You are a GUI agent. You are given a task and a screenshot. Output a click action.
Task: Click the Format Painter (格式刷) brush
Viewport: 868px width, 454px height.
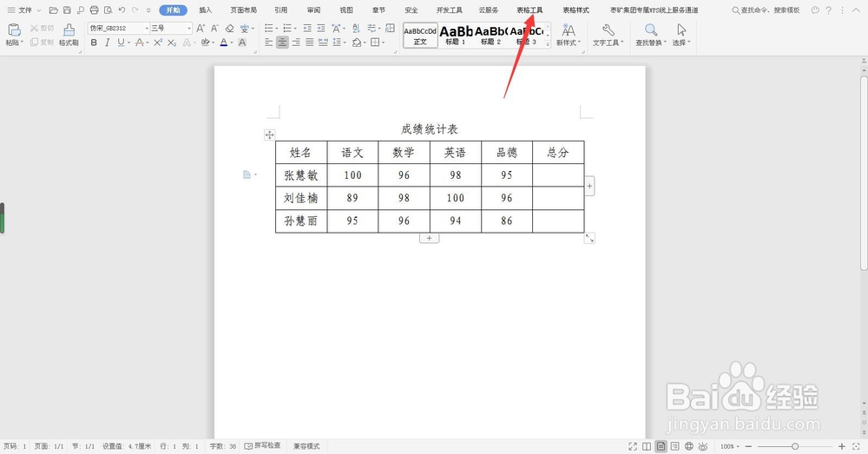(69, 35)
